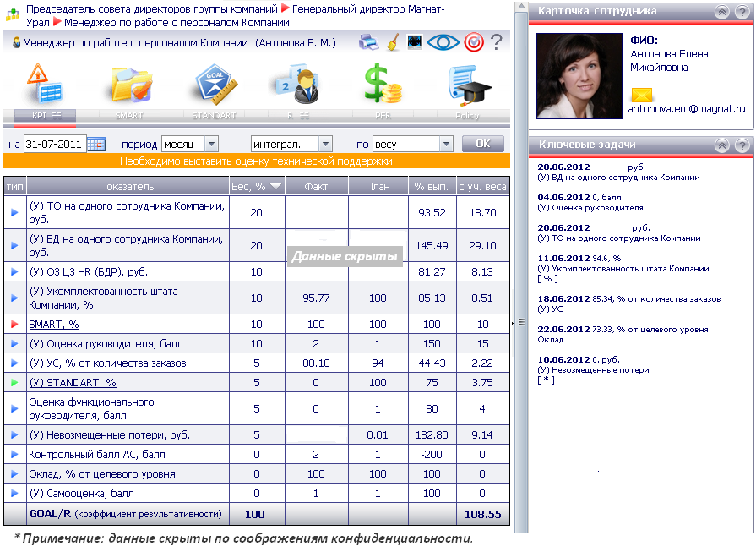The width and height of the screenshot is (756, 552).
Task: Click the employee photo of Антонова
Action: click(x=579, y=76)
